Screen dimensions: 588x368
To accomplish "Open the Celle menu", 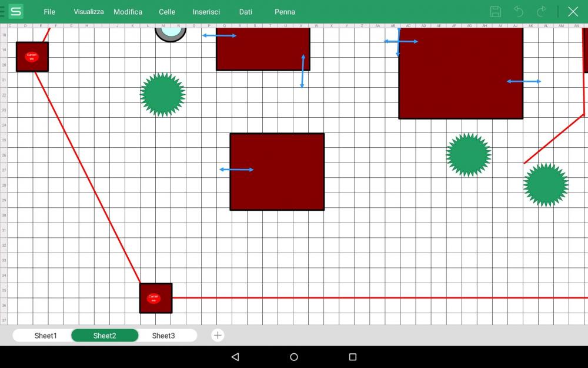I will pyautogui.click(x=167, y=12).
